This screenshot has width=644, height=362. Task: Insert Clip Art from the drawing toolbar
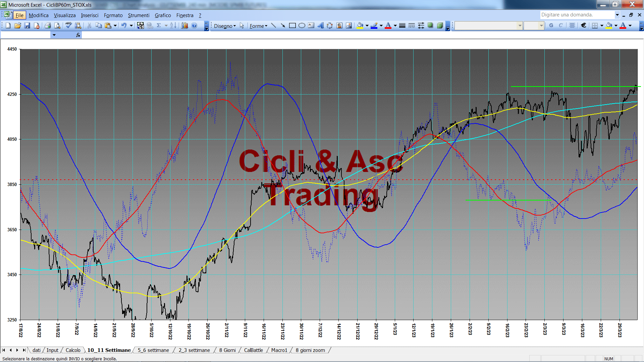[339, 25]
